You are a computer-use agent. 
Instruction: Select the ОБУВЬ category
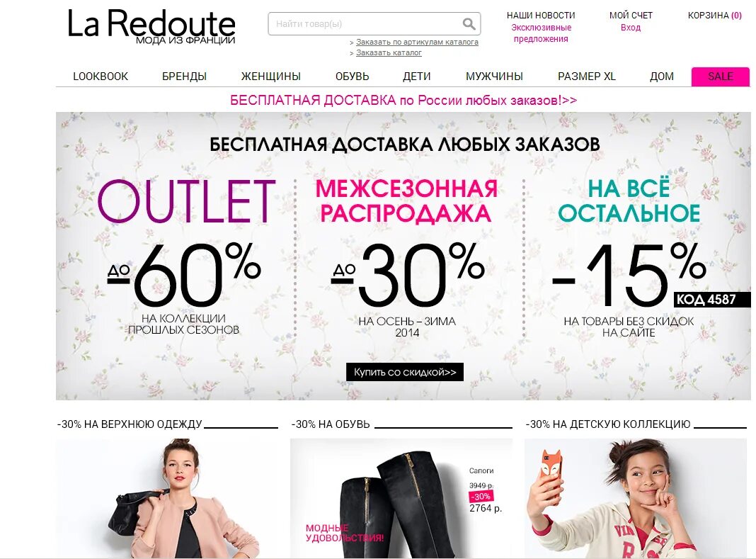point(352,77)
